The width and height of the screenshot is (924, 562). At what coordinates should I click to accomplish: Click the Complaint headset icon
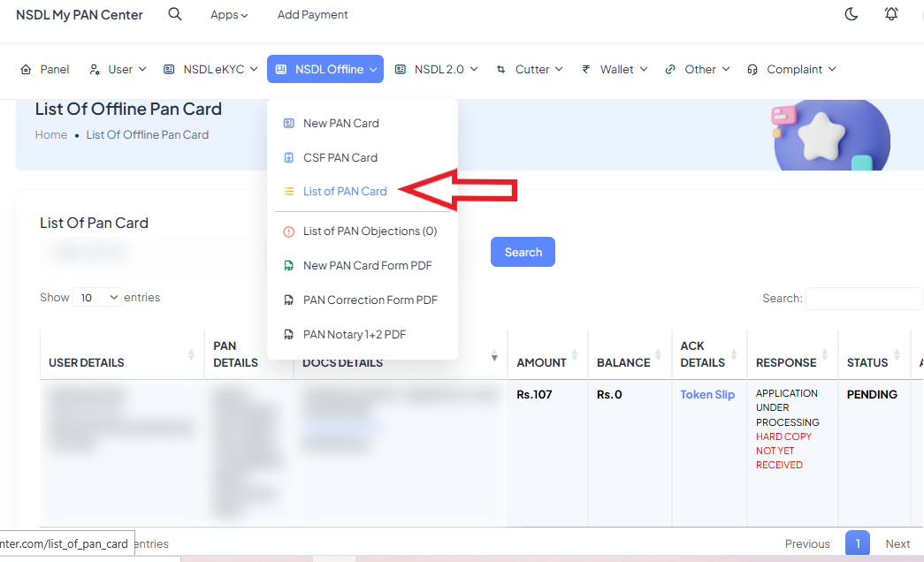752,70
